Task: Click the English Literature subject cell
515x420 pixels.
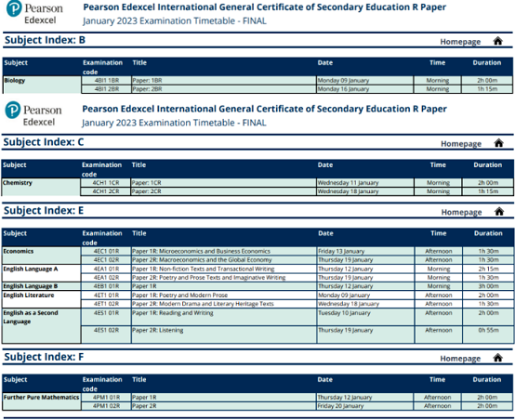Action: (x=42, y=299)
